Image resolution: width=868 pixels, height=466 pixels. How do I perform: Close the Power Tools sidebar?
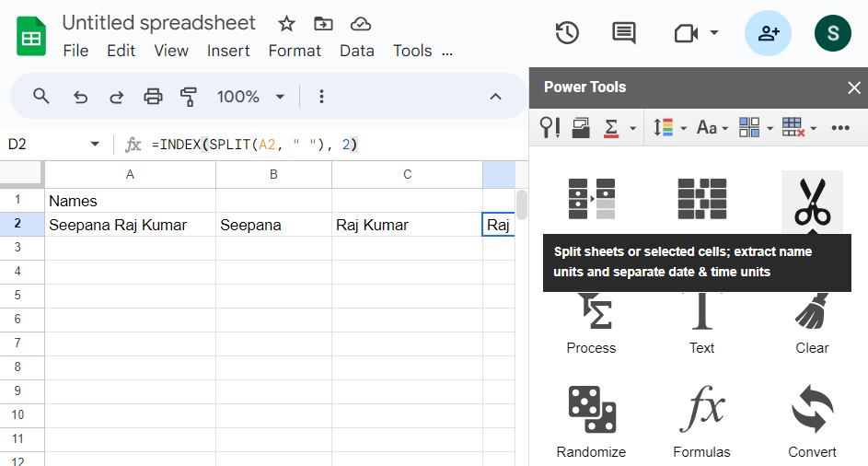click(x=853, y=87)
